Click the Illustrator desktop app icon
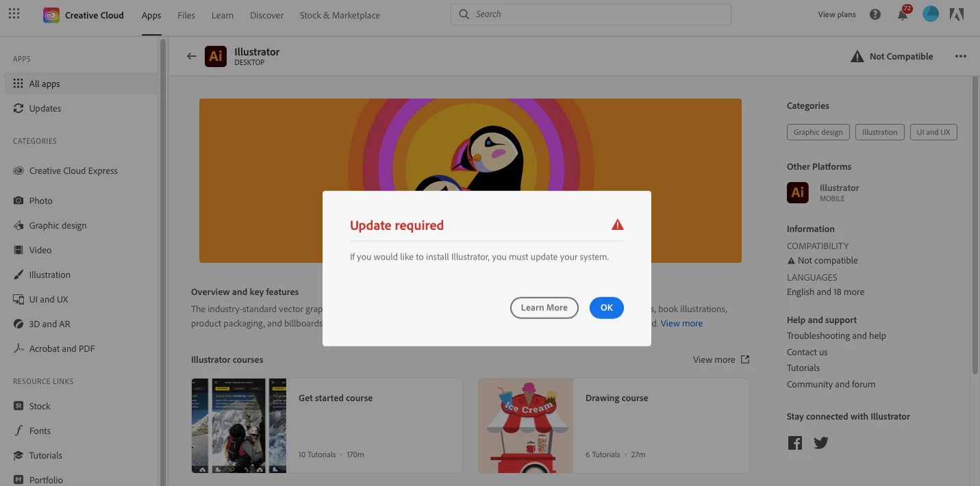 tap(216, 56)
